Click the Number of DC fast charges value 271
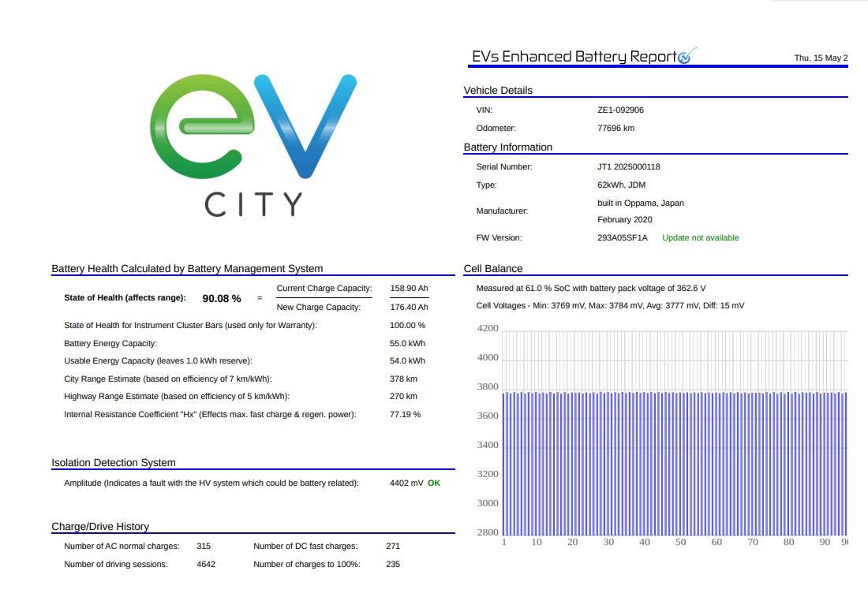 393,546
